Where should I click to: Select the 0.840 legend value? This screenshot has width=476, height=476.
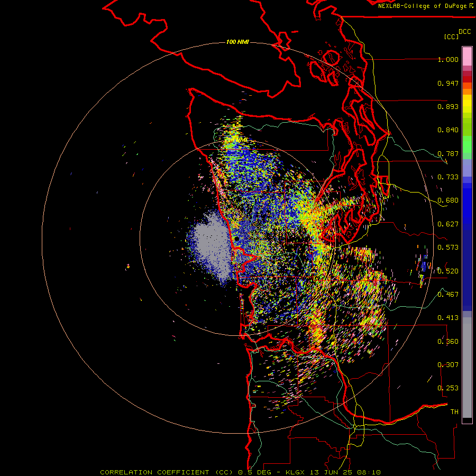[x=448, y=130]
